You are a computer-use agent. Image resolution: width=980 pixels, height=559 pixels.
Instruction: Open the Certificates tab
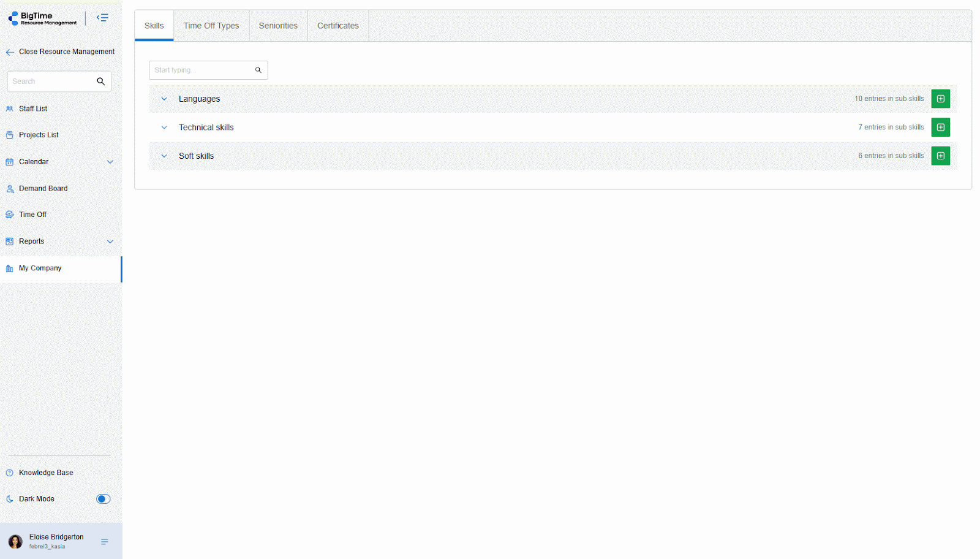337,26
